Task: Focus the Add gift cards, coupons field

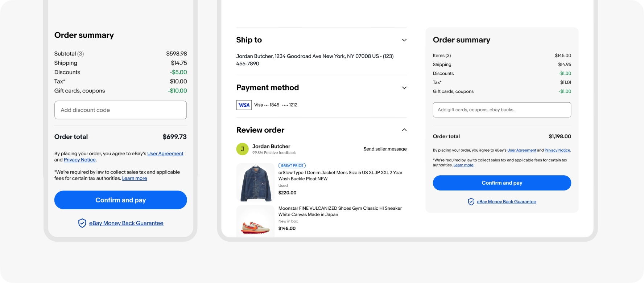Action: pos(501,110)
